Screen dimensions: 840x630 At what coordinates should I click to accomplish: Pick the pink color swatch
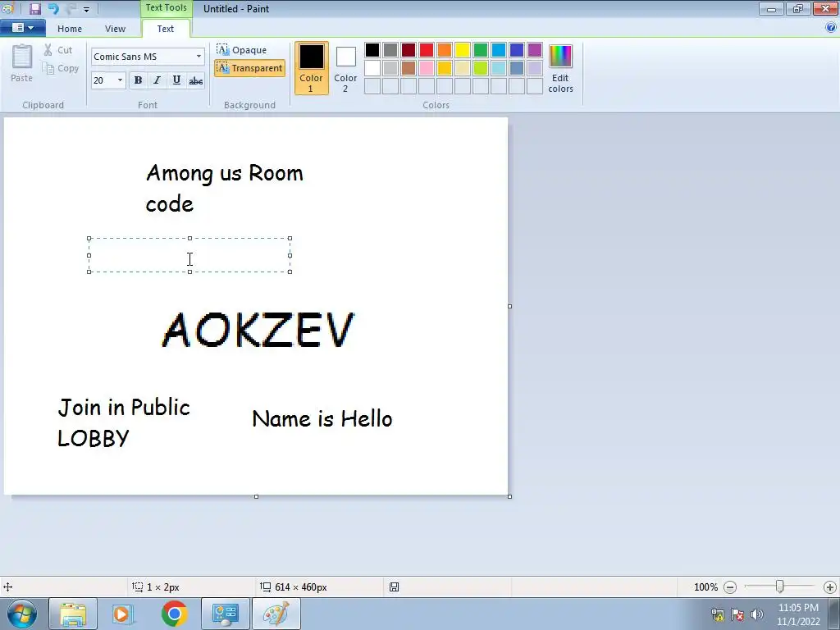click(x=427, y=68)
